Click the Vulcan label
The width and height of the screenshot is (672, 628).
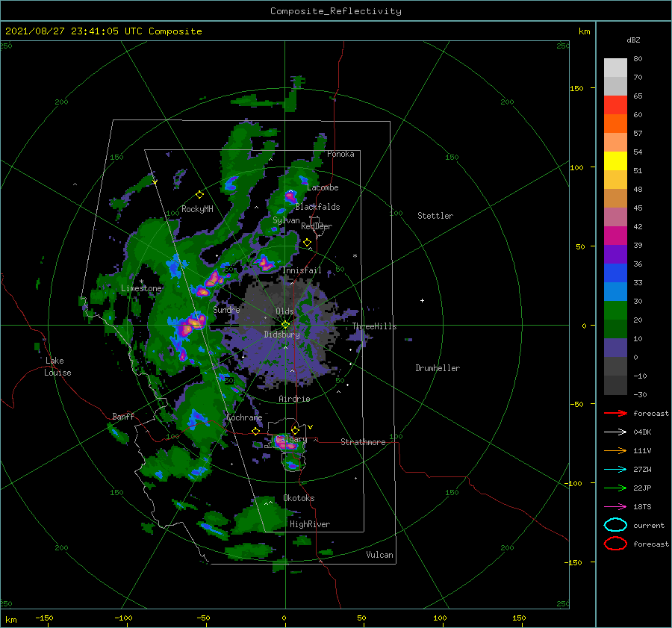pos(379,555)
